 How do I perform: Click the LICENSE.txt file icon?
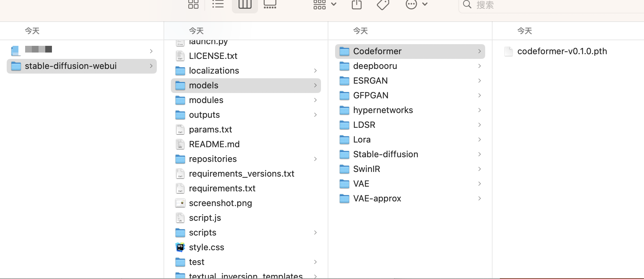180,56
